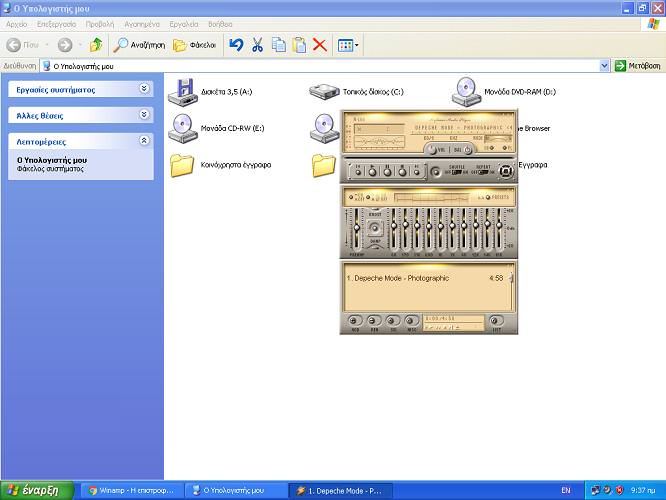Click the red Delete X toolbar icon
This screenshot has height=500, width=666.
pos(320,45)
